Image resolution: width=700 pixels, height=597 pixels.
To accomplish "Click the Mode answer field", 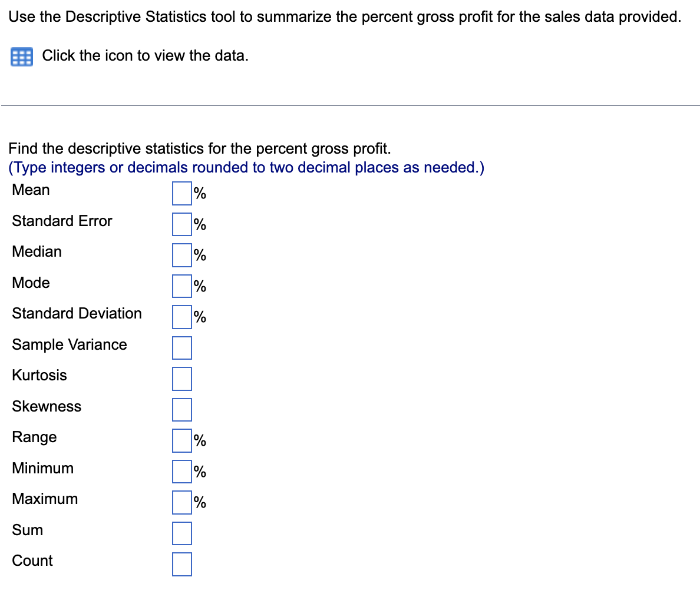I will 181,286.
